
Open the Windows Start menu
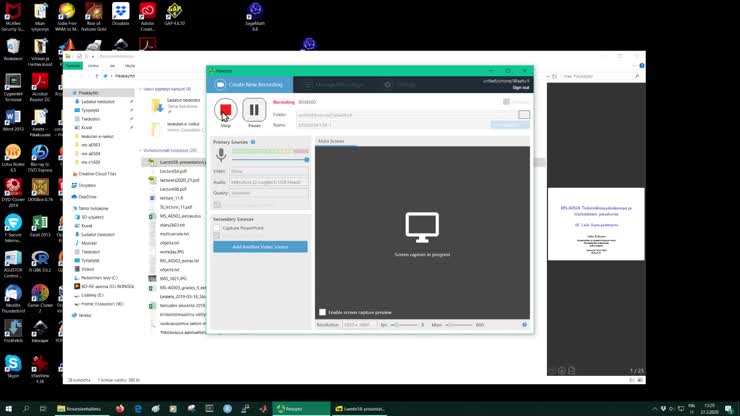pos(8,409)
